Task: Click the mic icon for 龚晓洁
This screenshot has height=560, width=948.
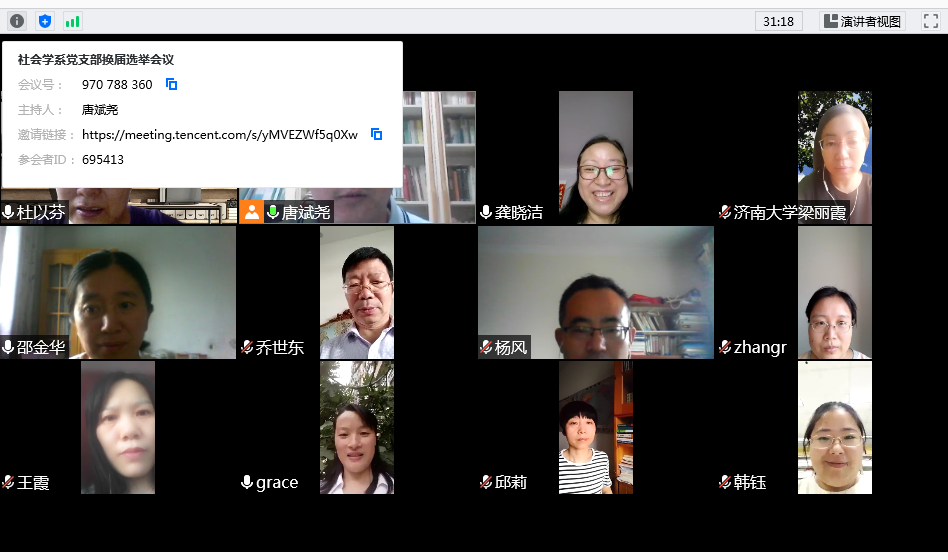Action: 486,212
